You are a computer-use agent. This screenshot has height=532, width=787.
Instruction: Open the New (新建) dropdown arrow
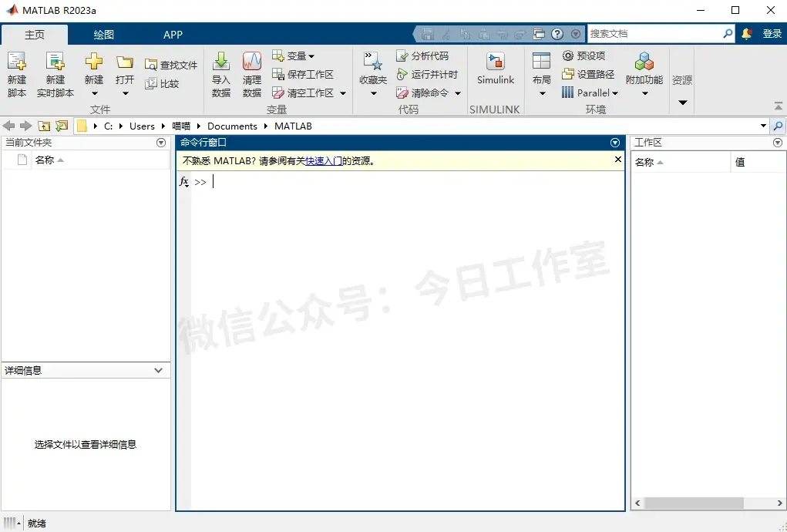coord(94,93)
